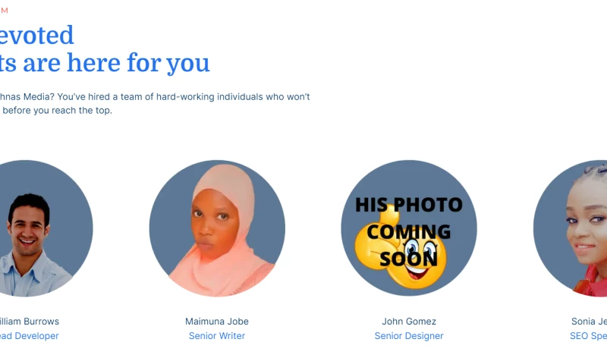Select the SEO Specialist role label
607x364 pixels.
(x=588, y=336)
